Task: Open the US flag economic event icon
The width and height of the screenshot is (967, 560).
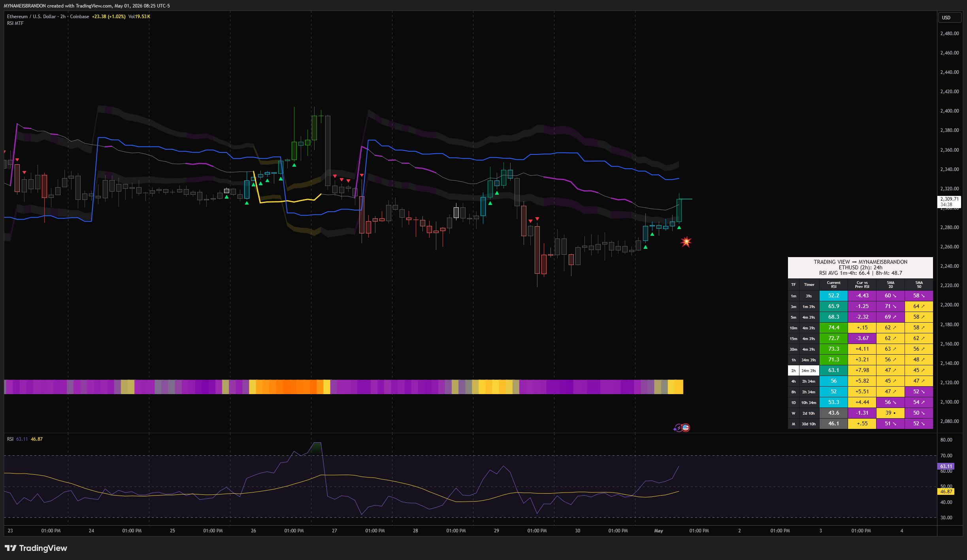Action: [x=686, y=427]
